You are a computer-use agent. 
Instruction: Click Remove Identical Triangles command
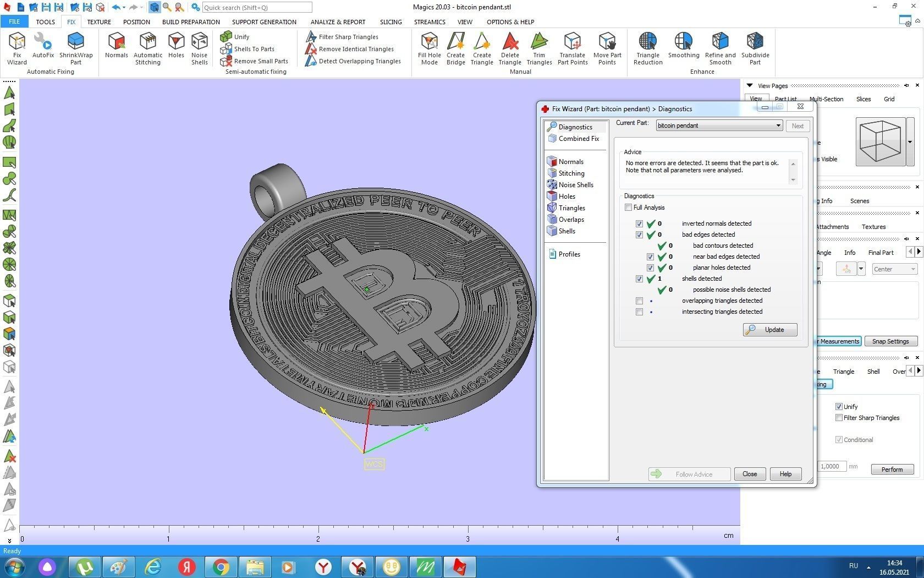(x=349, y=49)
